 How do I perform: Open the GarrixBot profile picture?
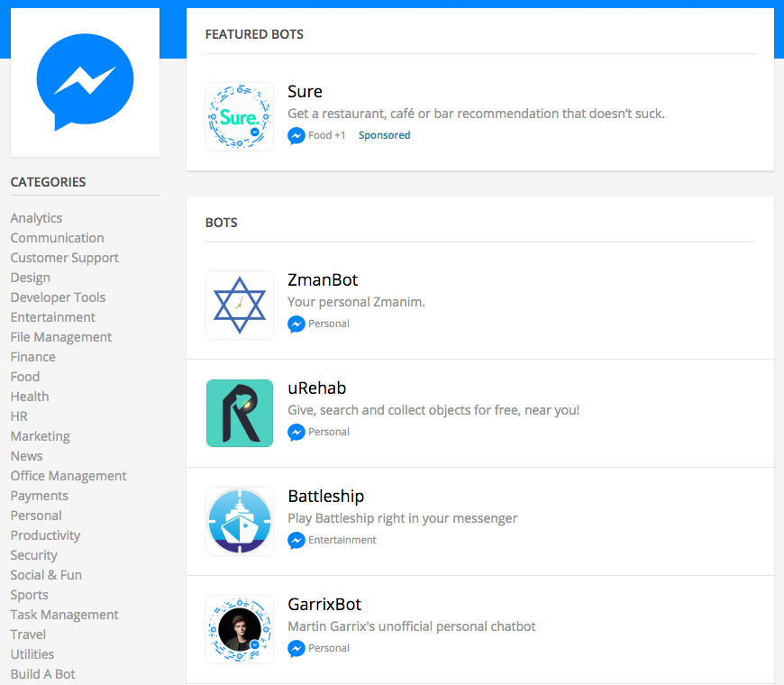click(x=240, y=629)
